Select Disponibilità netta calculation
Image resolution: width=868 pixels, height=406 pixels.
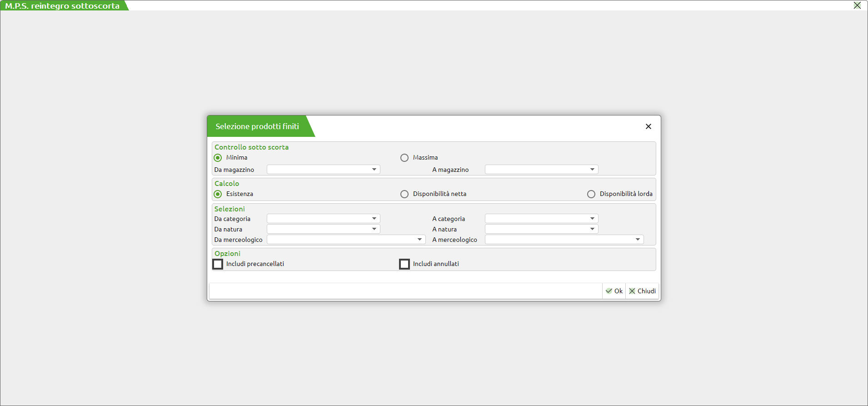tap(404, 194)
